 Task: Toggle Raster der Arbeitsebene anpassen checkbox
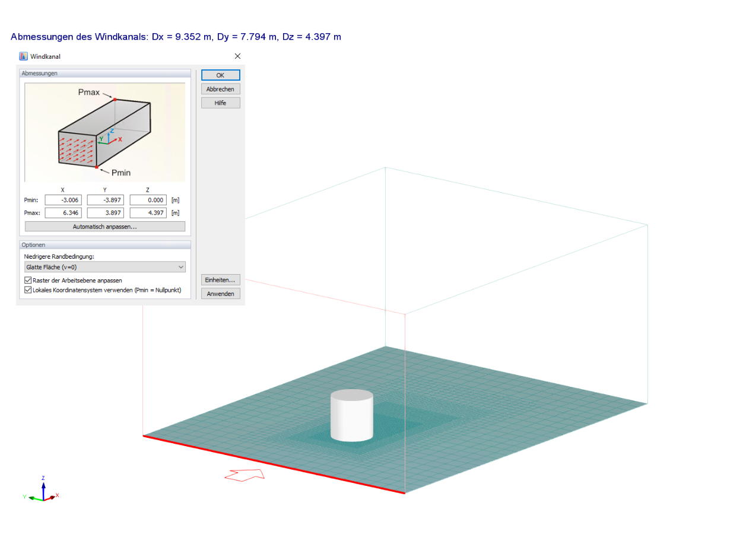tap(28, 280)
